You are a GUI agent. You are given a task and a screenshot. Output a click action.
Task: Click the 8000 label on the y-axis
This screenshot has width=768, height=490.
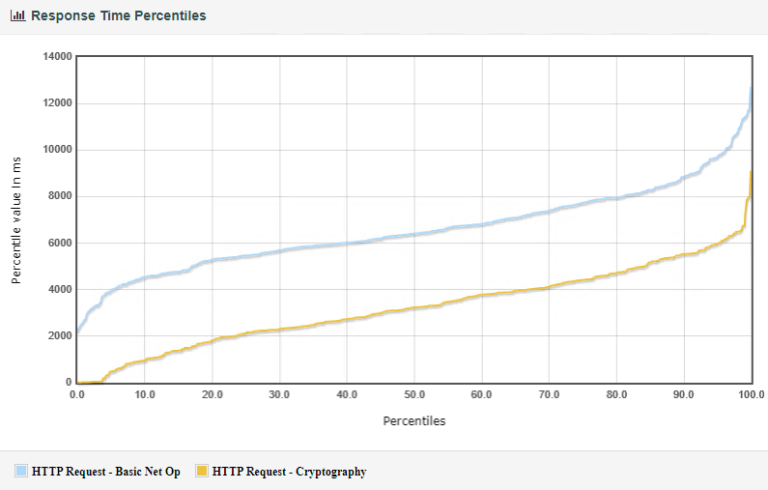60,196
